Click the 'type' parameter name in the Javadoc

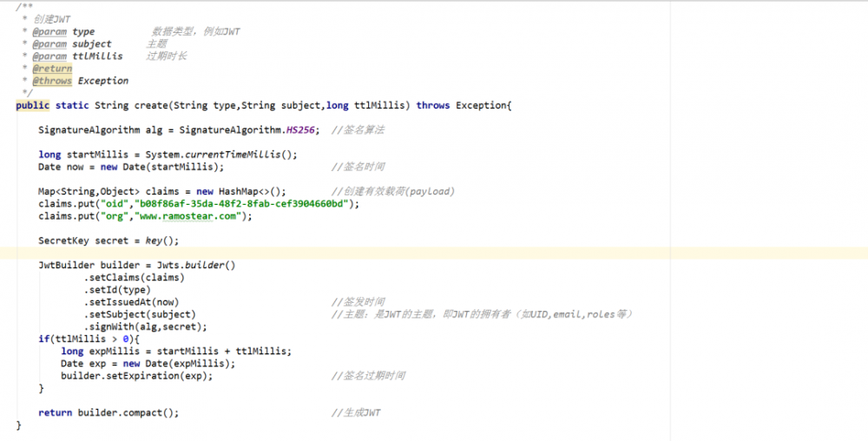pos(83,31)
